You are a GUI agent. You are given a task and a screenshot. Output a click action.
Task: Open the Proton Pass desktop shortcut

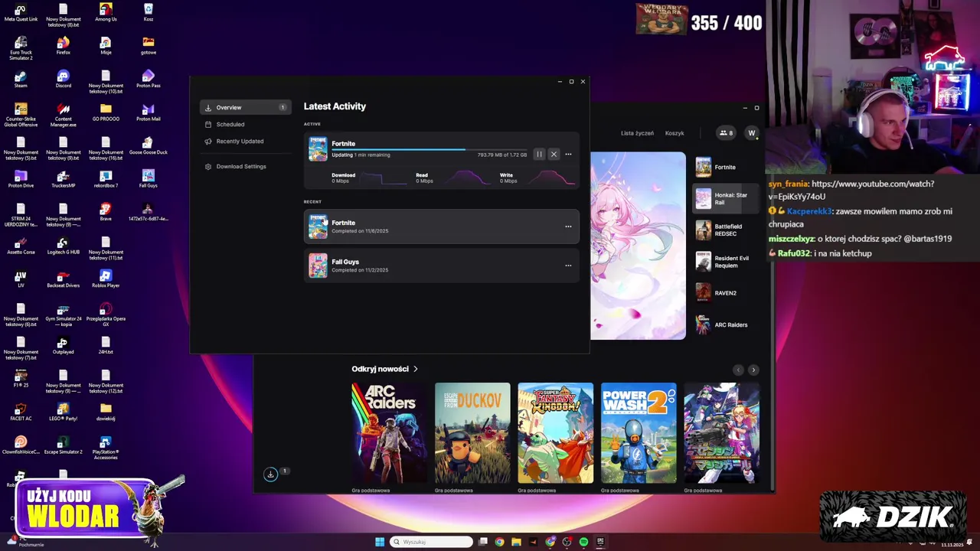(x=149, y=79)
